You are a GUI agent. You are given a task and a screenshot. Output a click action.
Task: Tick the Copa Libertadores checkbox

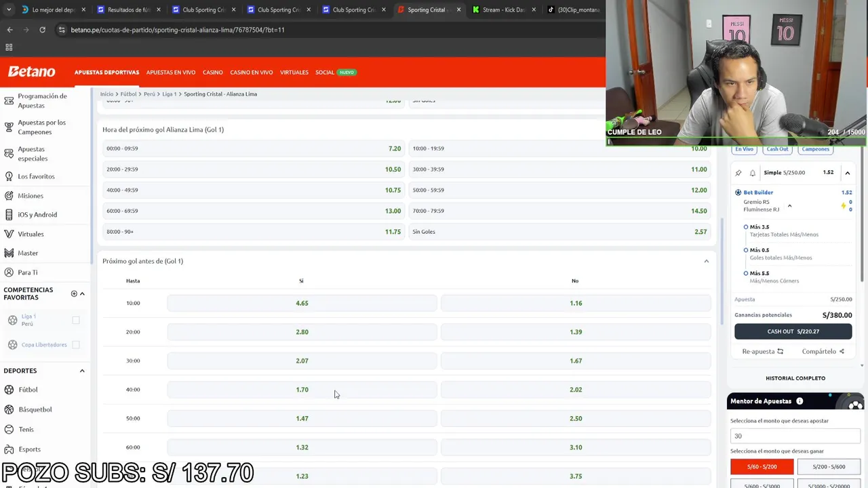coord(76,344)
